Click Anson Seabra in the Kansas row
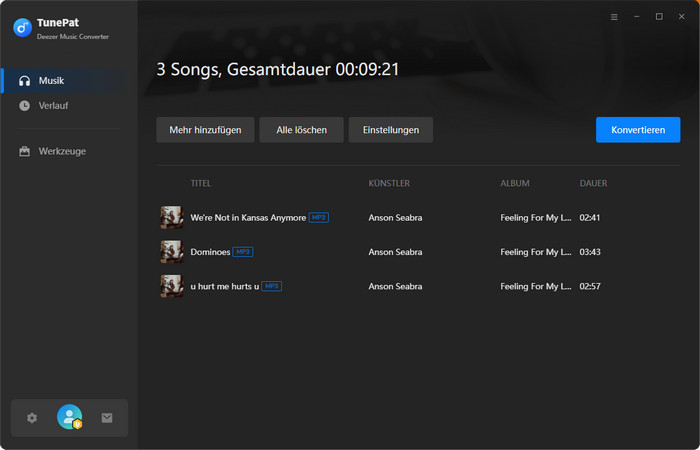Viewport: 700px width, 450px height. tap(395, 218)
